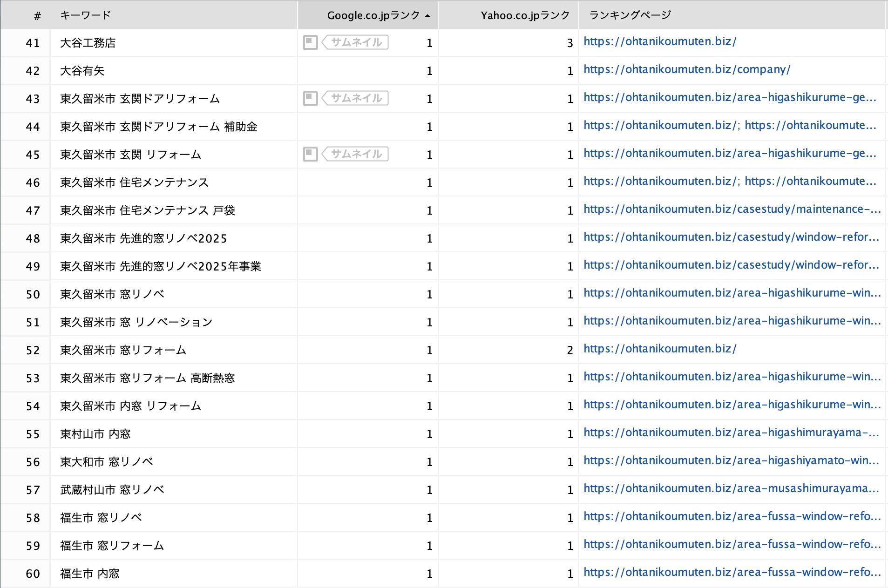Click the ランキングページ column header
This screenshot has width=888, height=588.
(630, 15)
